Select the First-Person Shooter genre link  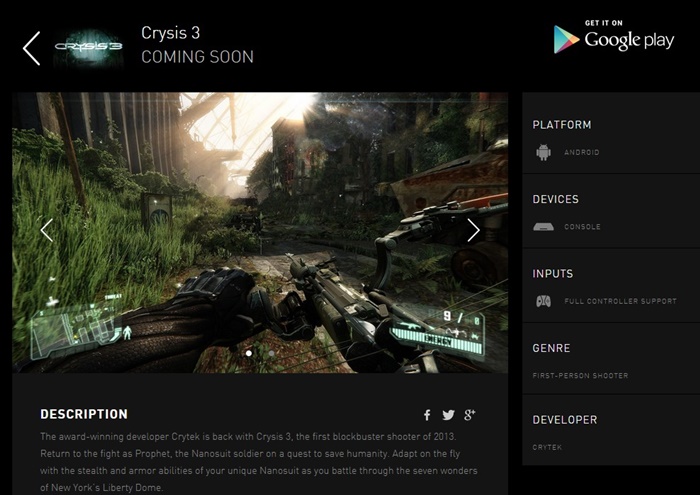[580, 376]
